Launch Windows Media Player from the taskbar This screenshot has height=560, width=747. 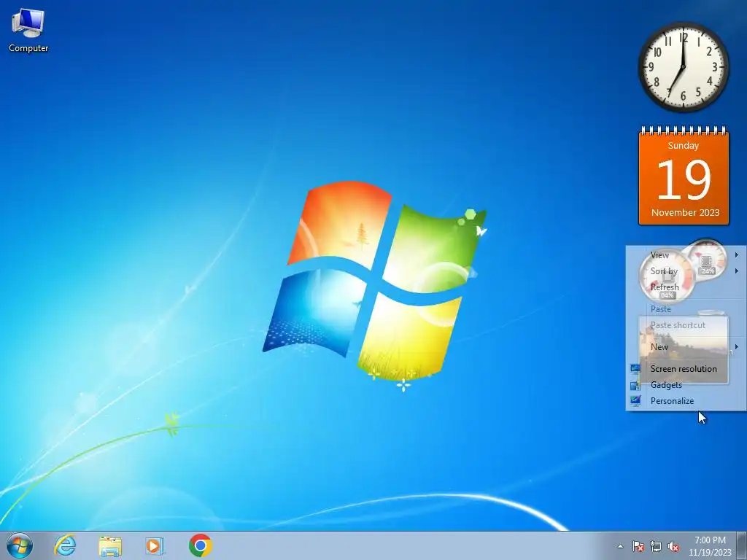pyautogui.click(x=155, y=545)
